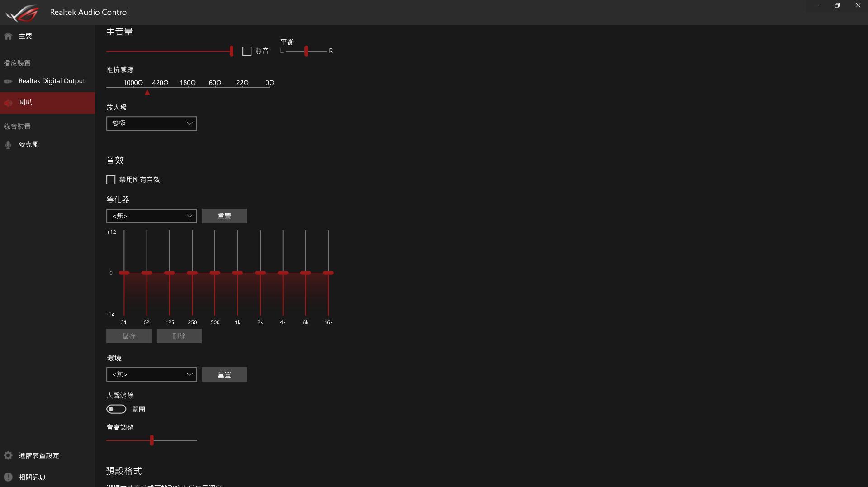This screenshot has width=868, height=487.
Task: Click the 刪除 delete button
Action: (179, 336)
